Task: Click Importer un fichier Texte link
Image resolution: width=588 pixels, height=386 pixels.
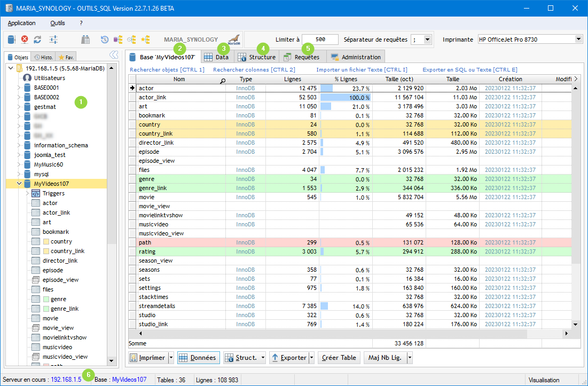Action: (362, 70)
